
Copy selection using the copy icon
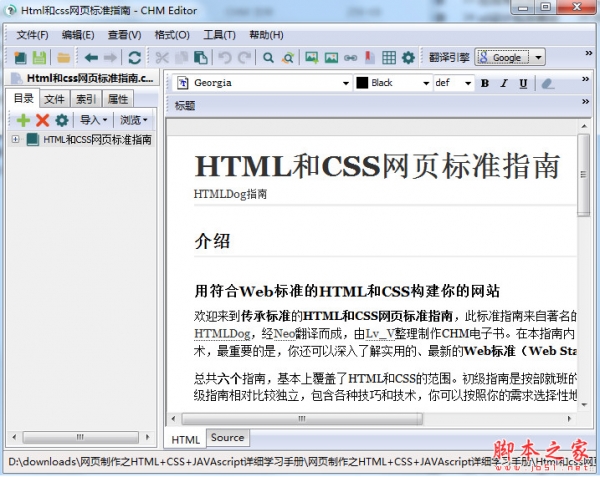click(x=181, y=58)
